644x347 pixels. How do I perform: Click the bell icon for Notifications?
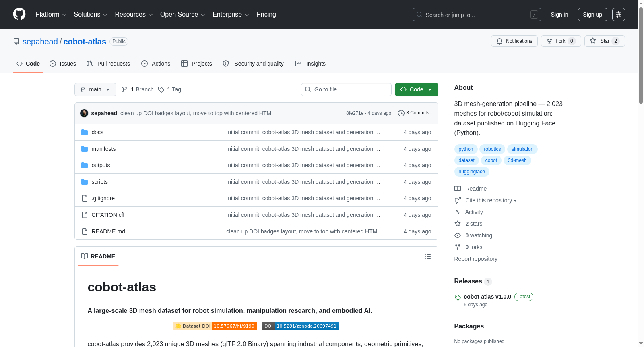[x=500, y=41]
